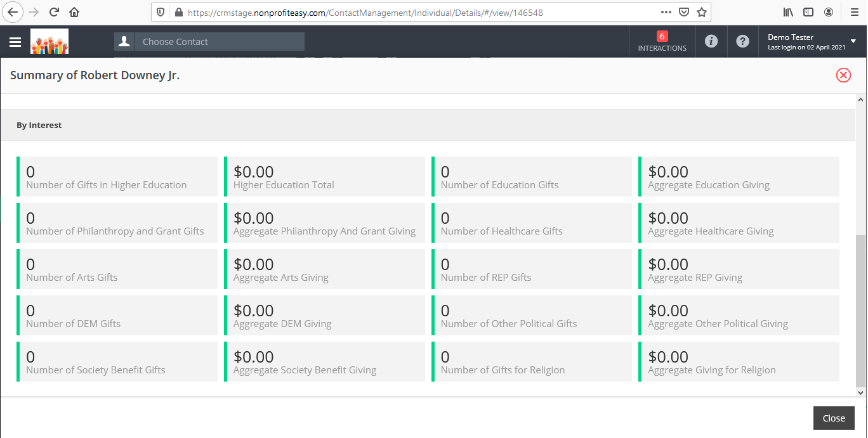Select Number of Arts Gifts card
The height and width of the screenshot is (438, 868).
click(x=117, y=269)
